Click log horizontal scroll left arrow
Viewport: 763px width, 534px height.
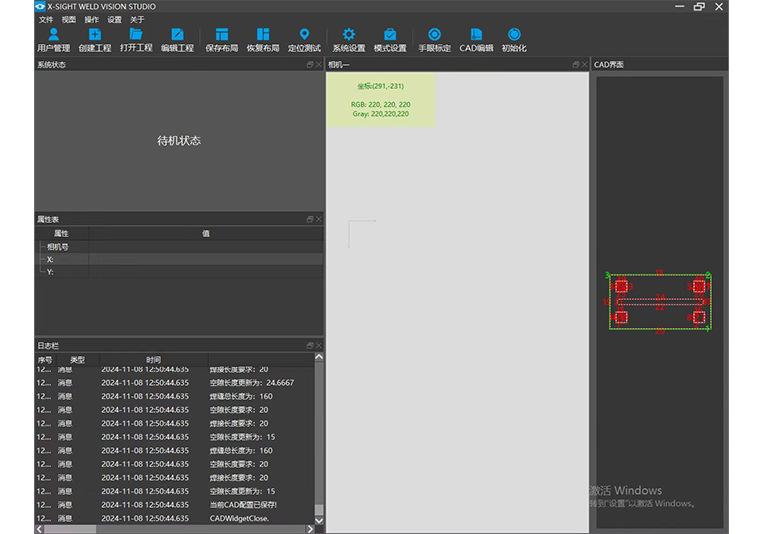coord(39,529)
